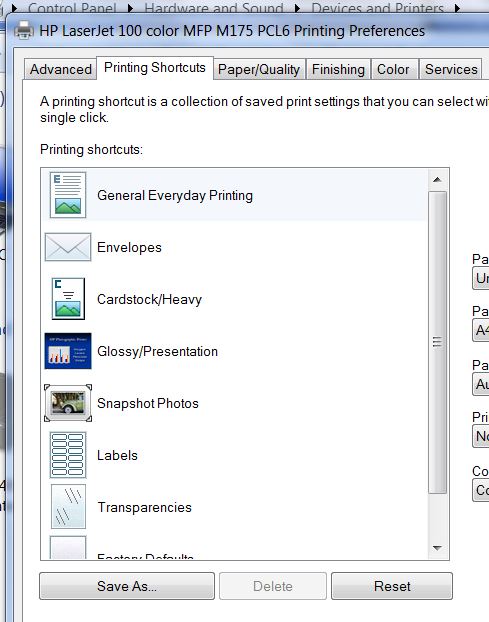Screen dimensions: 489x622
Task: Click the Reset button
Action: click(x=392, y=586)
